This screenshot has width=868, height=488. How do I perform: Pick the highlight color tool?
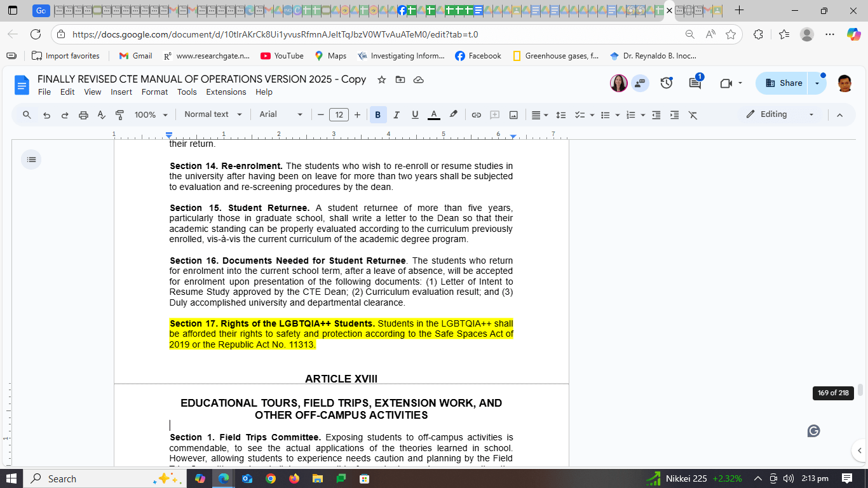pyautogui.click(x=453, y=115)
